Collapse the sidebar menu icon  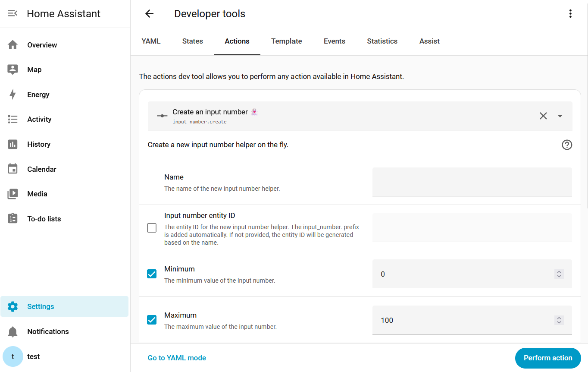click(x=13, y=13)
